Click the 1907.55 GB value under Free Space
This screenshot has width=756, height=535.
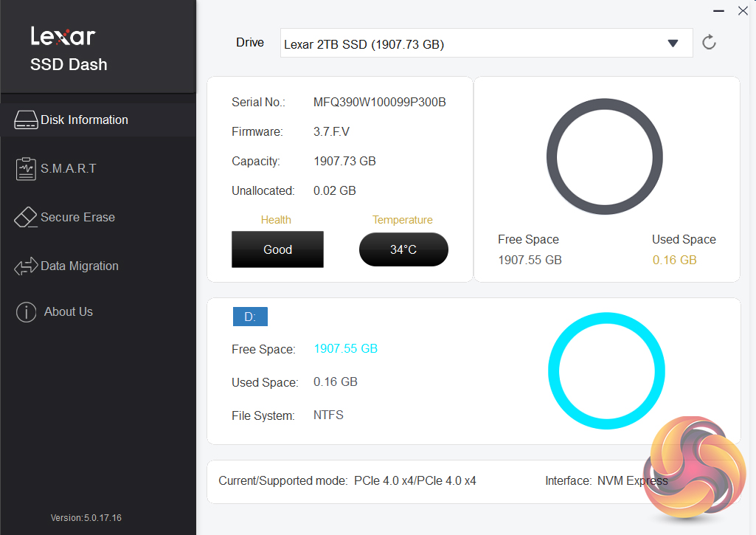530,260
